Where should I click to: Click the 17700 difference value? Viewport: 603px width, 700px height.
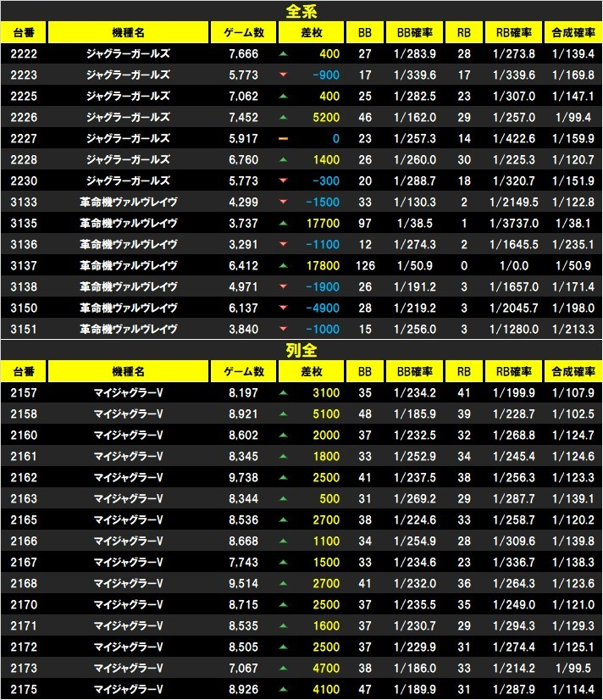[323, 223]
